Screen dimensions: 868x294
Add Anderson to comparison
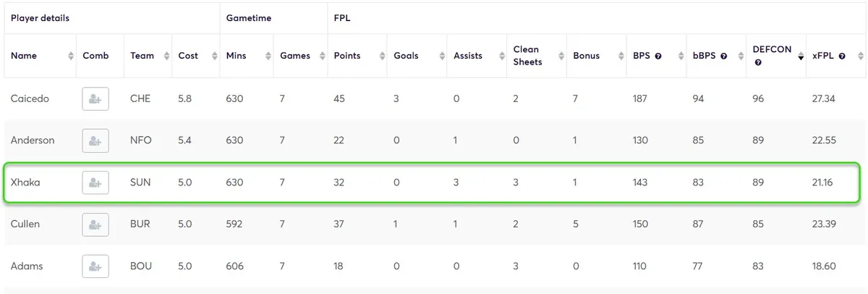95,140
